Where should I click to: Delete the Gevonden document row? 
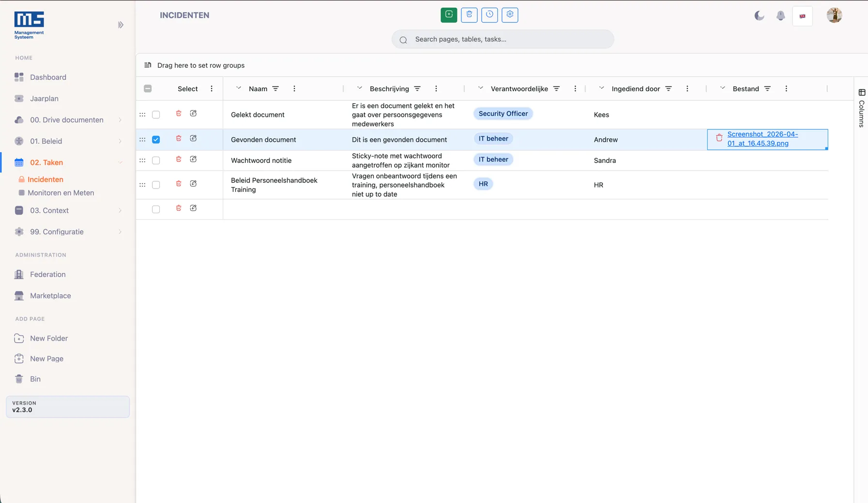click(179, 139)
